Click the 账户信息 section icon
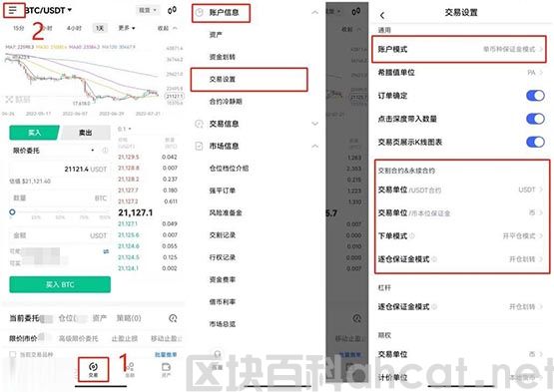The height and width of the screenshot is (392, 554). pos(200,12)
